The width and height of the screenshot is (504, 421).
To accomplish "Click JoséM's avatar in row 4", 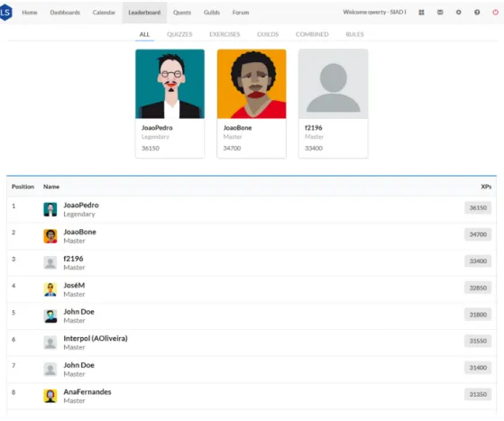I will (x=50, y=289).
